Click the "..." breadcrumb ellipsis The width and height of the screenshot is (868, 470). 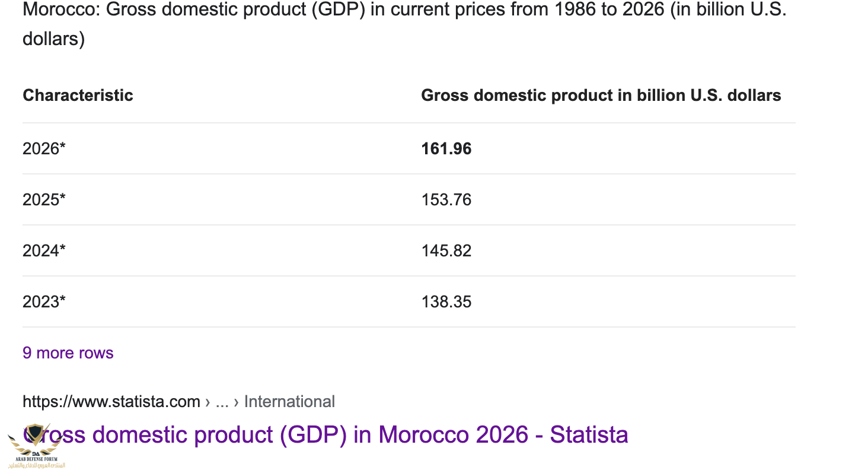click(x=222, y=402)
